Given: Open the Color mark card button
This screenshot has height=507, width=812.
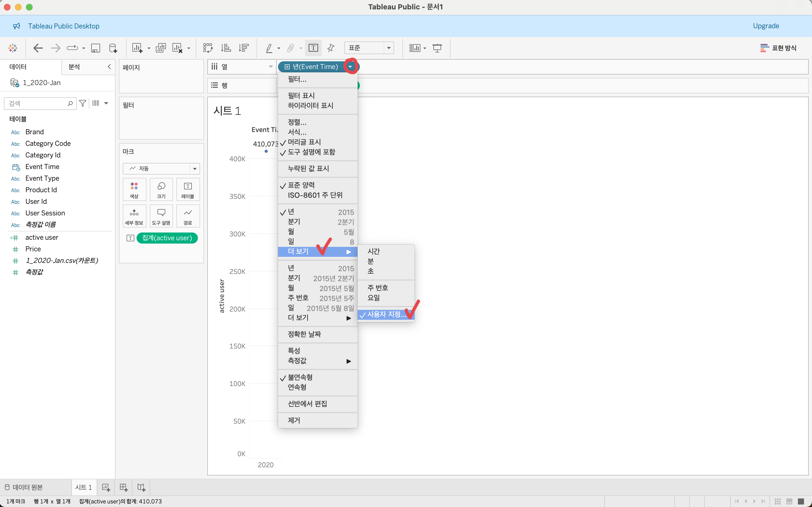Looking at the screenshot, I should pos(134,189).
